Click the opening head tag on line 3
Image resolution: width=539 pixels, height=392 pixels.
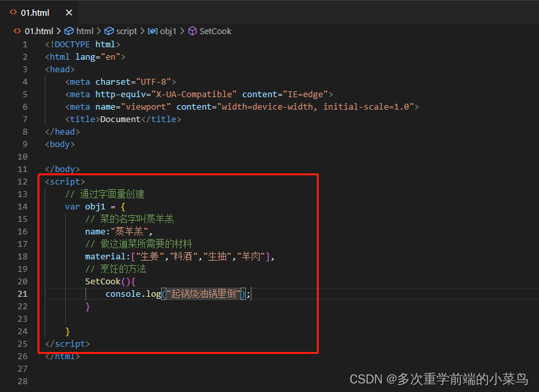click(60, 70)
